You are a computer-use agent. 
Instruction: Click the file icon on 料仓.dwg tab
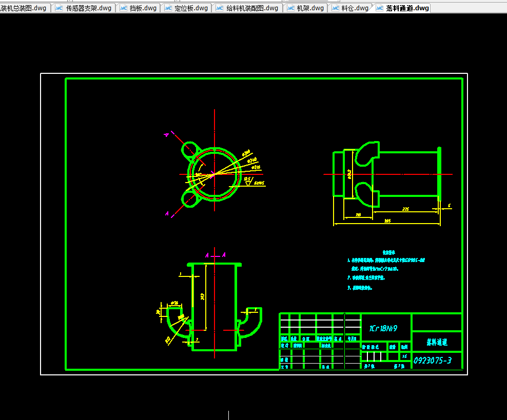[x=336, y=8]
